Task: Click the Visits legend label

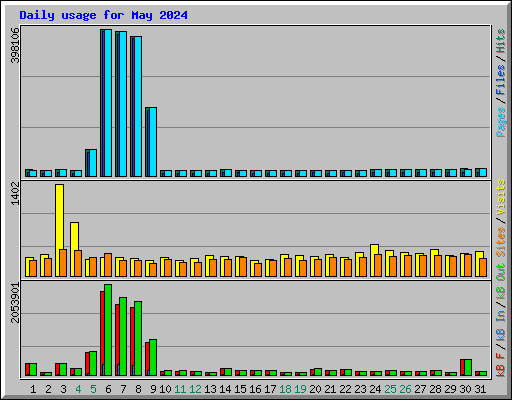Action: click(501, 197)
